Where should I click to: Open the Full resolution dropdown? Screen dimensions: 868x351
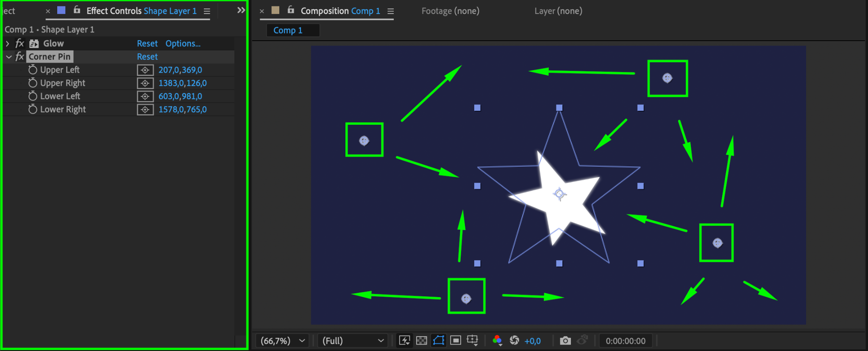[x=353, y=341]
